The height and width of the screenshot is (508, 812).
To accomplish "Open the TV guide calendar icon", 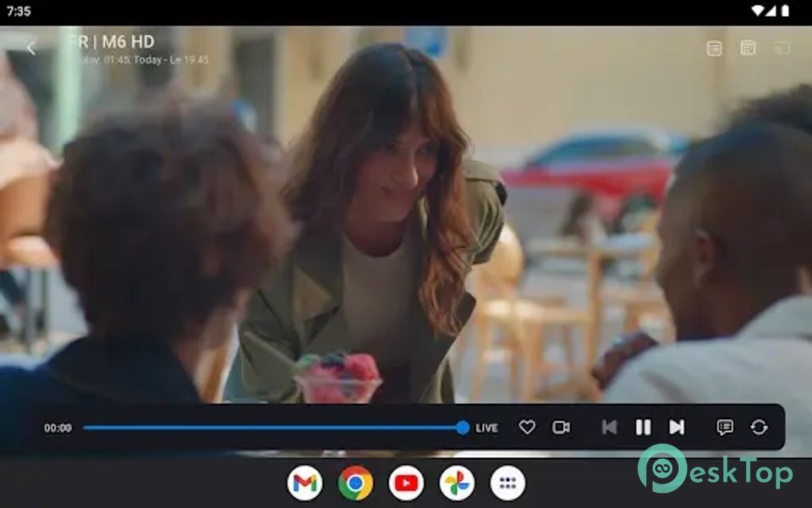I will pos(748,48).
